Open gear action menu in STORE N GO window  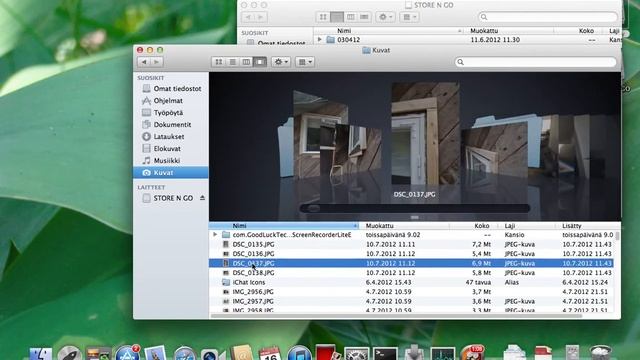(385, 17)
